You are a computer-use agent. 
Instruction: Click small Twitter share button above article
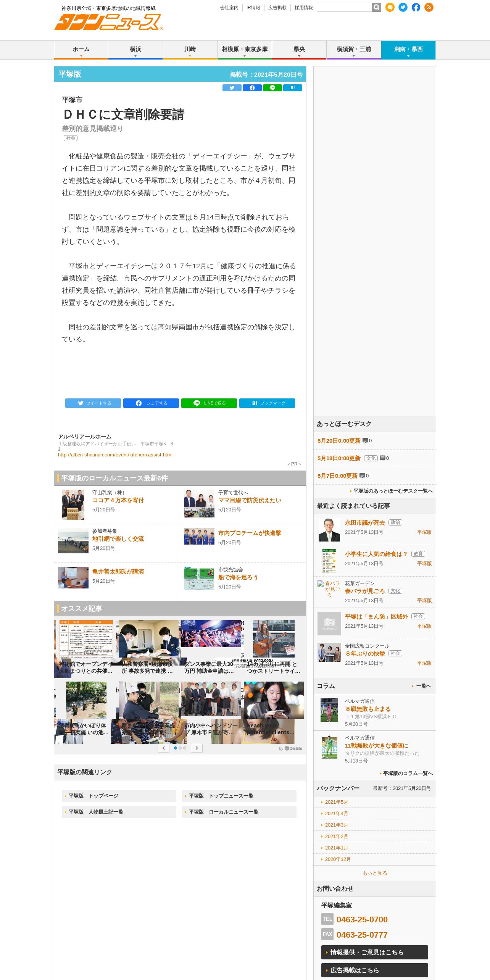click(232, 88)
